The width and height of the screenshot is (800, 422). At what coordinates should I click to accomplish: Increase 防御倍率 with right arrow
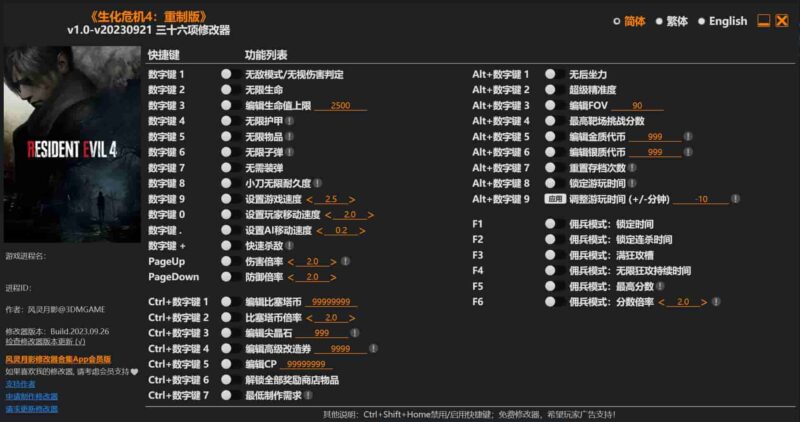point(333,278)
